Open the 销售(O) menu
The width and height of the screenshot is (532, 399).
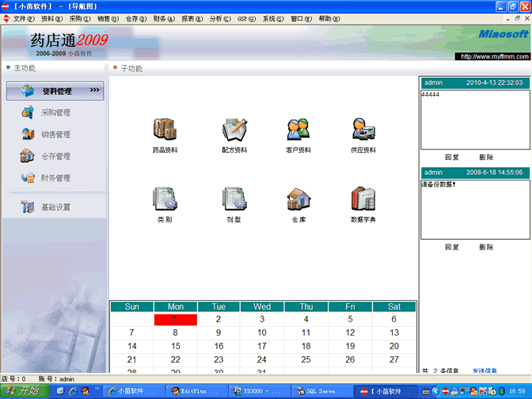click(x=108, y=19)
